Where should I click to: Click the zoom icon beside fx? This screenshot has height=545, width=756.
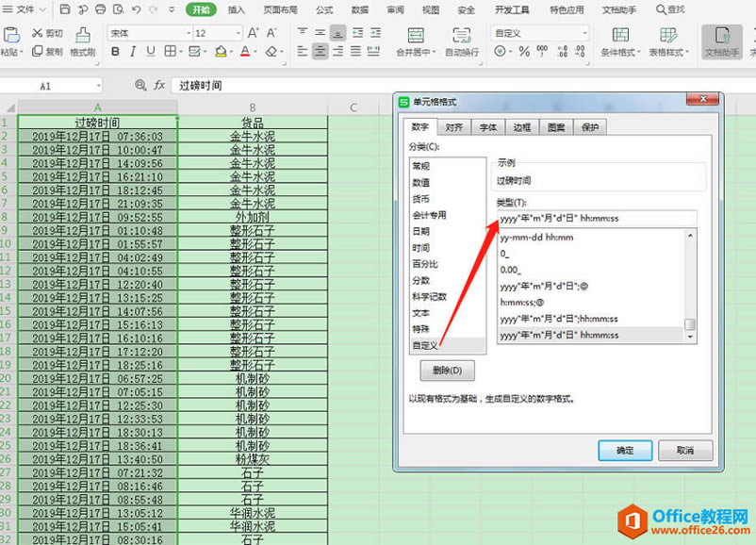click(x=140, y=86)
